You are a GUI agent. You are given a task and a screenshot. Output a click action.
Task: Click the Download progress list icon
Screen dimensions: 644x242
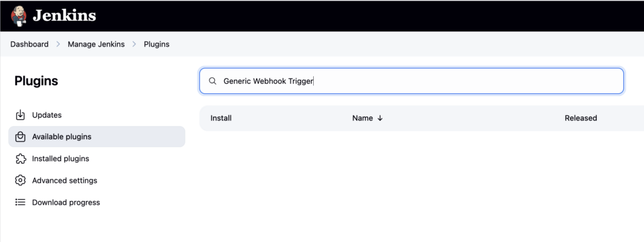pos(20,202)
